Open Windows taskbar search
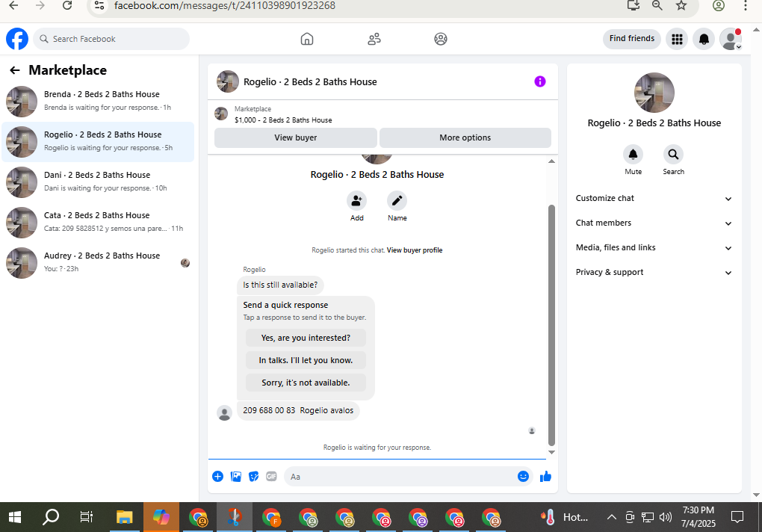This screenshot has height=532, width=762. [51, 517]
